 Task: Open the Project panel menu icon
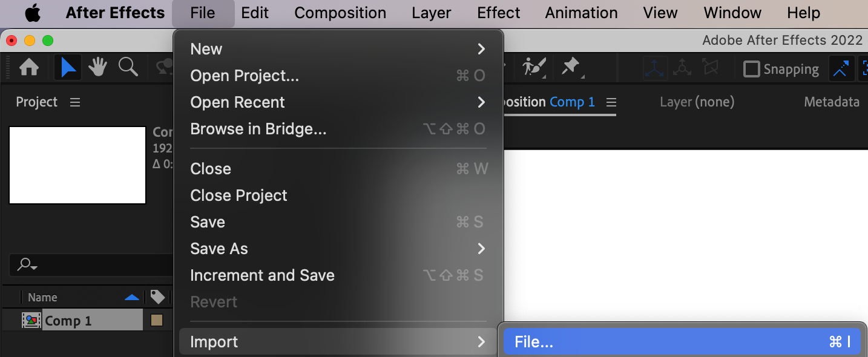(75, 102)
